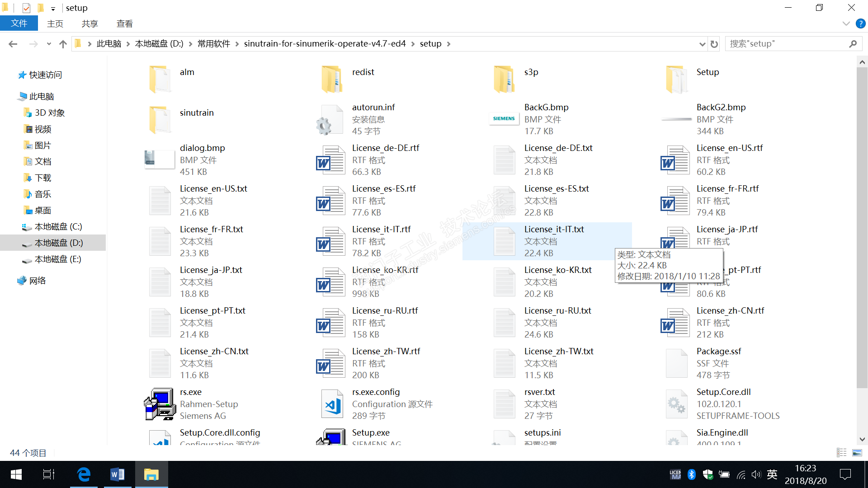Switch to large icons view button
Screen dimensions: 868x488
pos(857,452)
